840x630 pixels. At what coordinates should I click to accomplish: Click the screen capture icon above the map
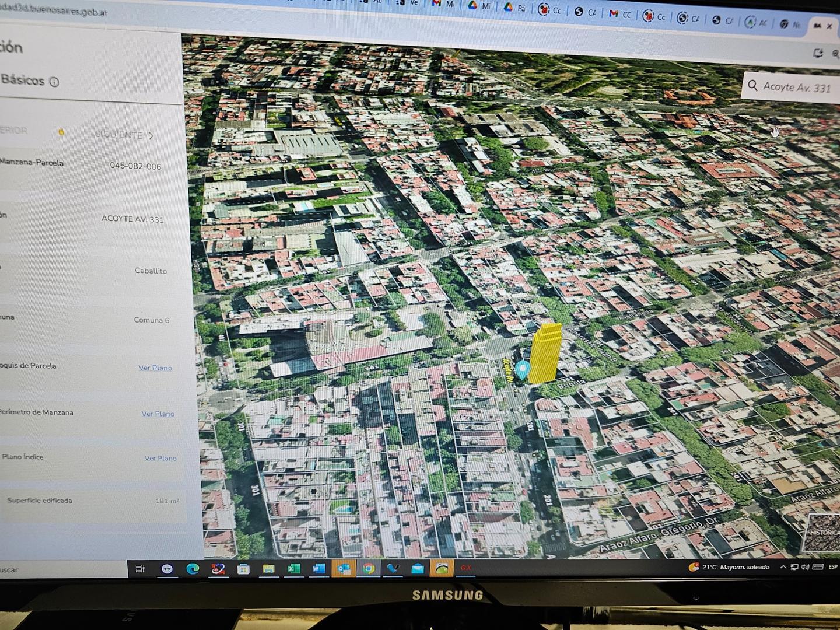pyautogui.click(x=818, y=53)
